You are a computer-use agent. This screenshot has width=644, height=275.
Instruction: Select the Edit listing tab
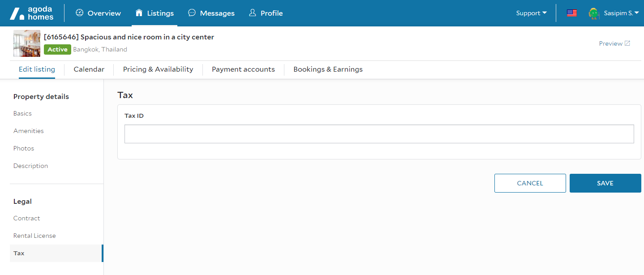click(37, 69)
